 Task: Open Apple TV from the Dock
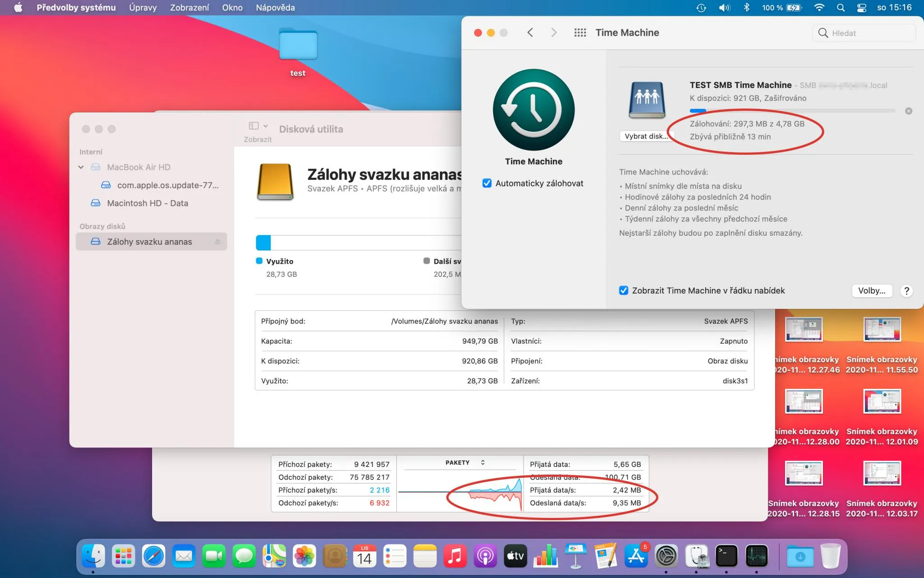[x=515, y=556]
